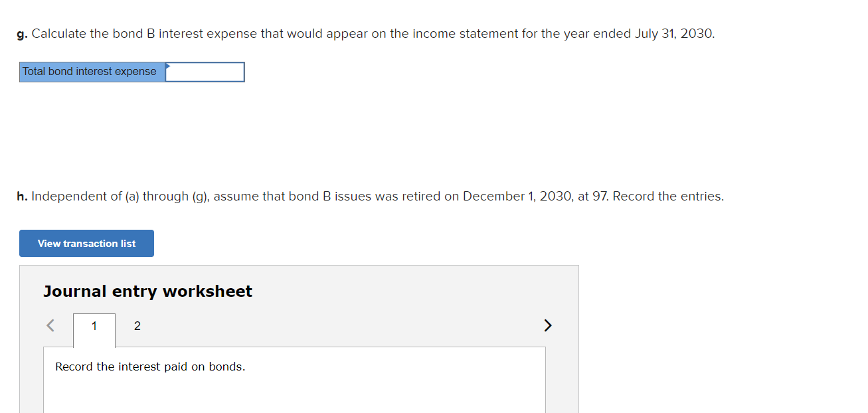Click inside the Total bond interest expense input box
The image size is (868, 413).
(x=206, y=72)
